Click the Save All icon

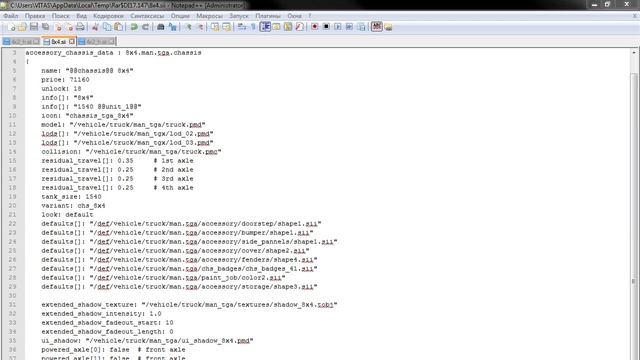tap(45, 27)
